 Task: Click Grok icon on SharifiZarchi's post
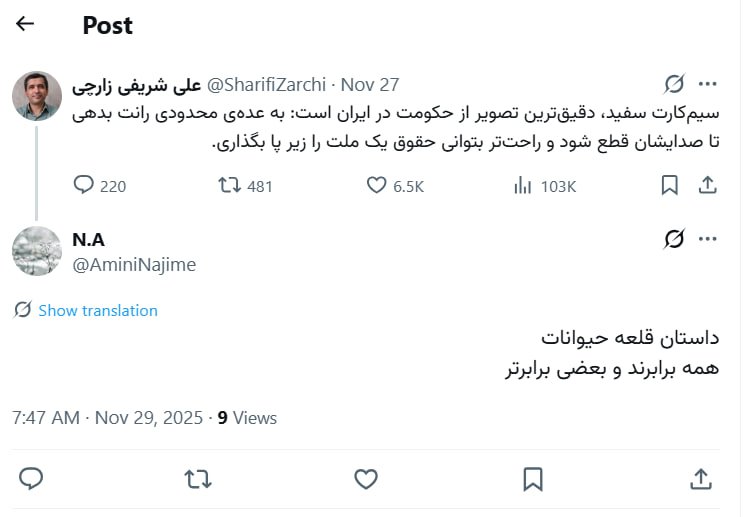(x=674, y=84)
